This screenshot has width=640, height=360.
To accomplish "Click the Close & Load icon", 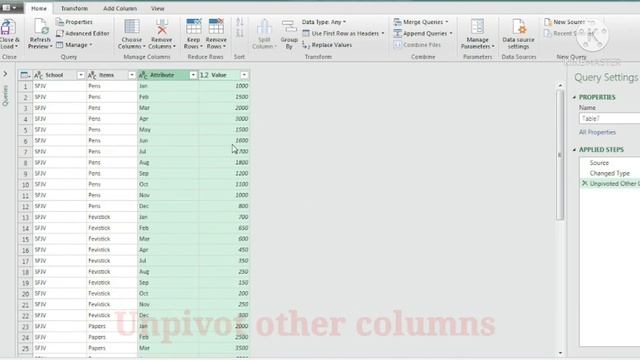I will [8, 28].
